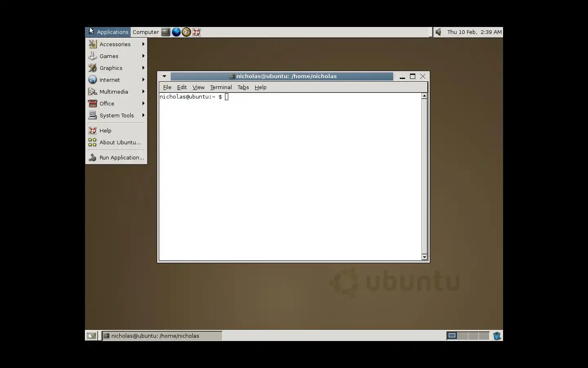The image size is (588, 368).
Task: Open the Multimedia submenu
Action: point(116,92)
